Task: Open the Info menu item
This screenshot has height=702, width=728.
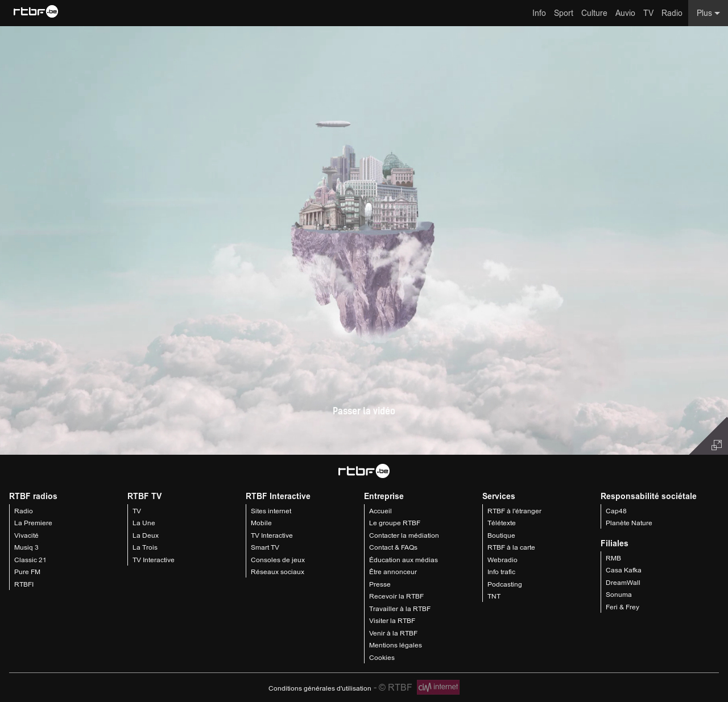Action: (539, 13)
